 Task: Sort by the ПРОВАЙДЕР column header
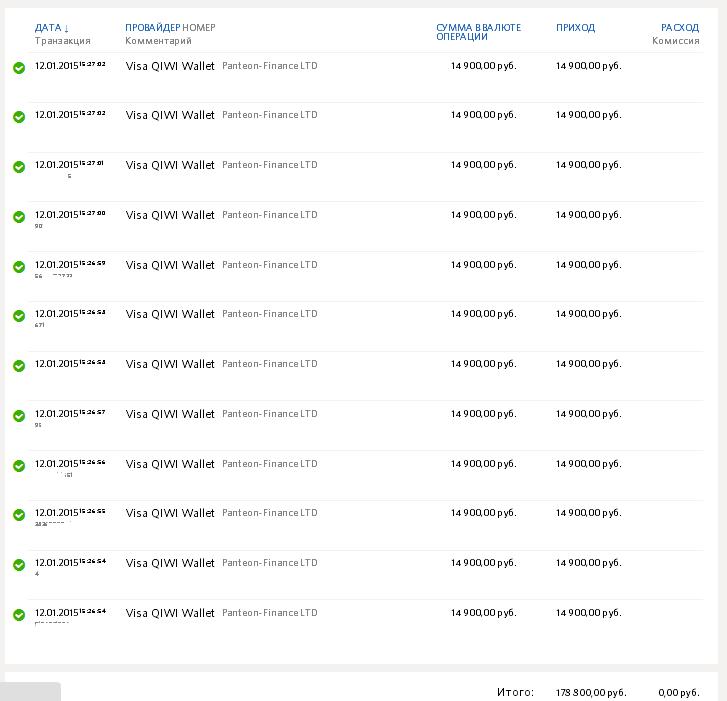153,28
